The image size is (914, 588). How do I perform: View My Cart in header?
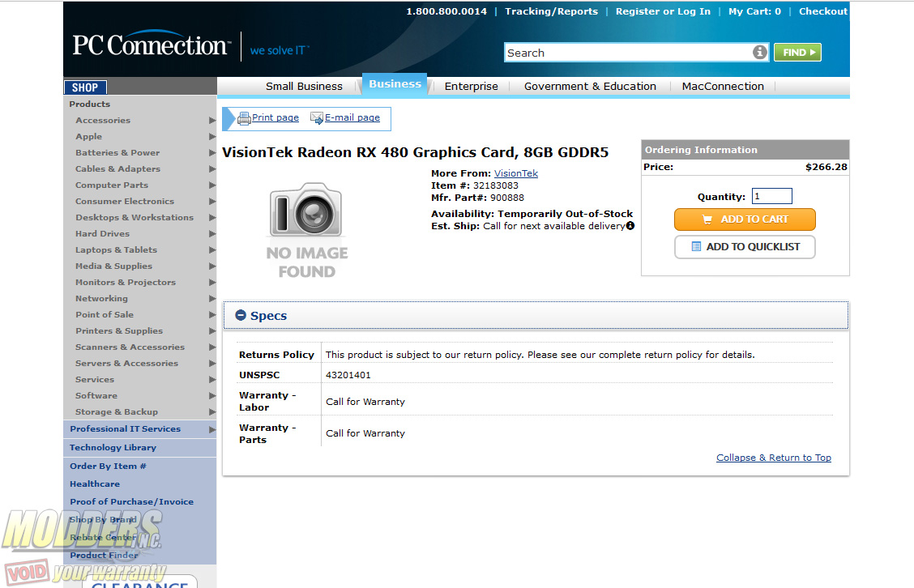point(754,11)
